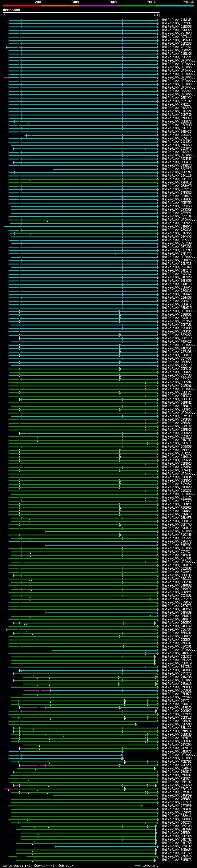The image size is (197, 868).
Task: Click the green ~80% identity legend bar
Action: 137,6
